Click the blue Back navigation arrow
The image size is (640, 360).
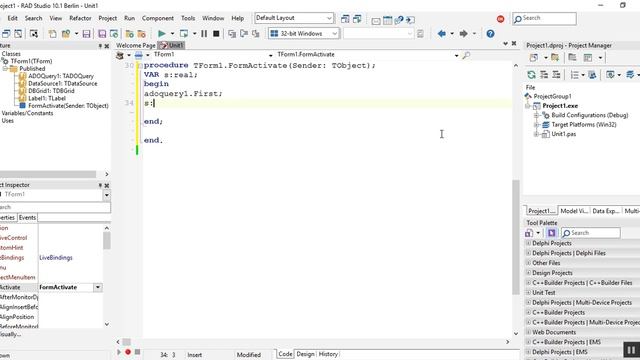441,33
